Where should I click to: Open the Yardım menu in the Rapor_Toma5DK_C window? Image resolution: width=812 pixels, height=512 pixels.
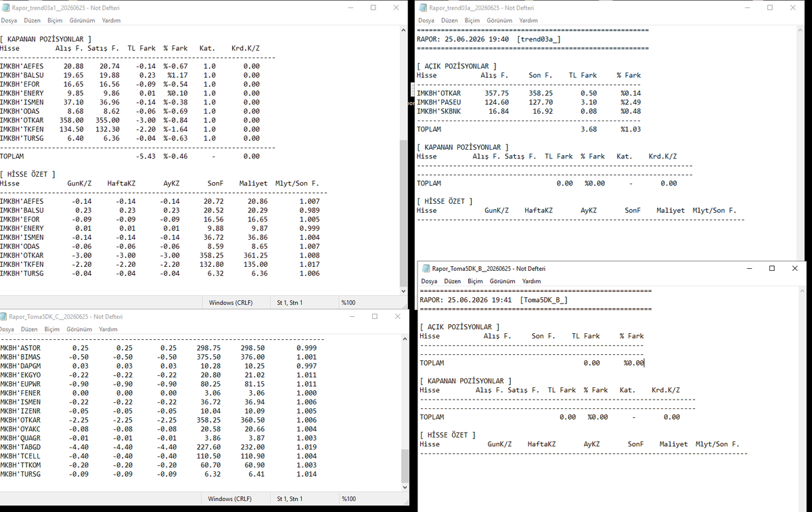(108, 329)
